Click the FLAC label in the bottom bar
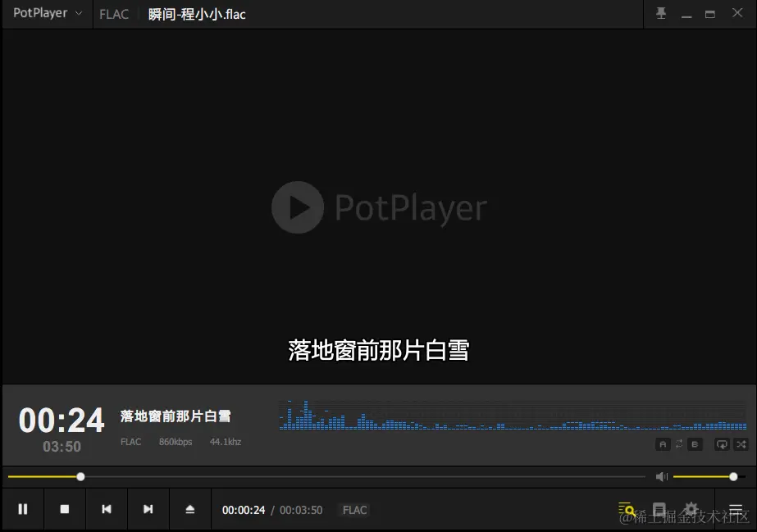The height and width of the screenshot is (532, 757). pos(355,510)
